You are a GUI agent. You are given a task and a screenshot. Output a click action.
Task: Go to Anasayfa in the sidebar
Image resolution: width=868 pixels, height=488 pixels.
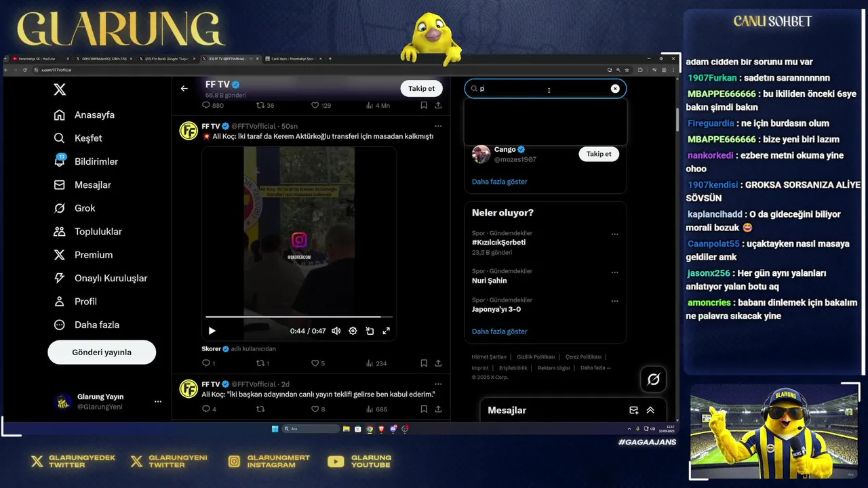[85, 115]
